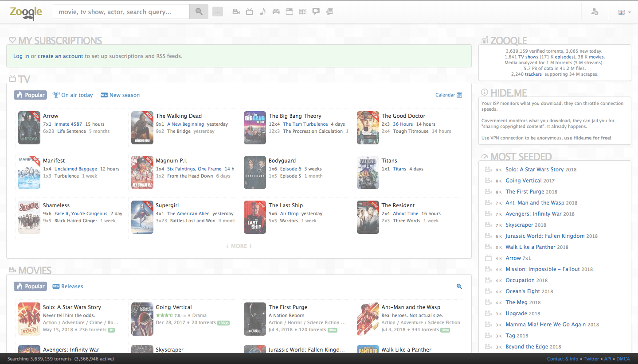Switch to the On air today tab
Viewport: 638px width, 364px height.
pyautogui.click(x=73, y=95)
